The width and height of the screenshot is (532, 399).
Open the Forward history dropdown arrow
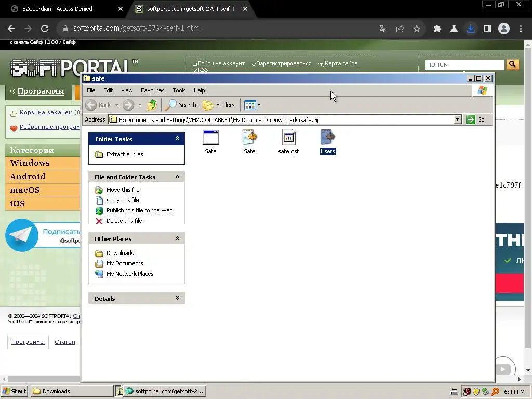click(140, 105)
